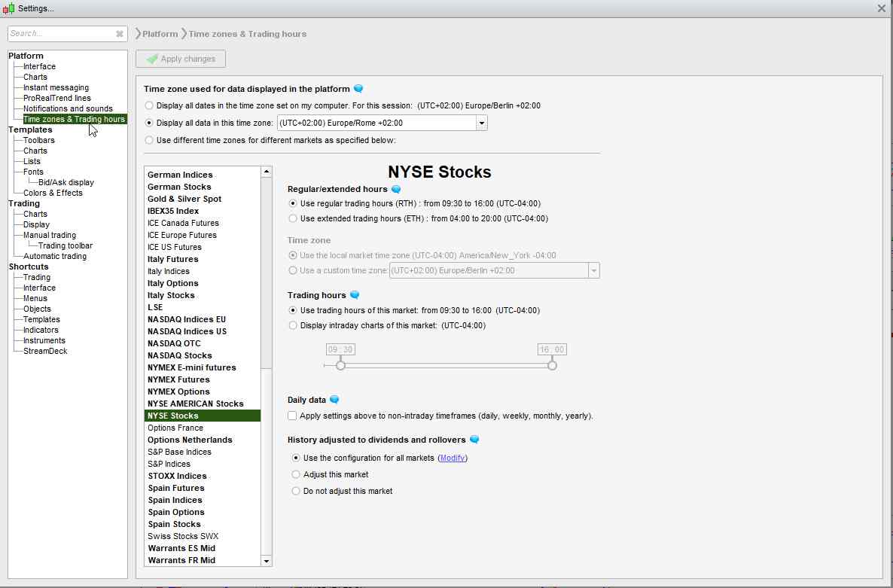Choose extended trading hours (ETH) option

pos(293,218)
